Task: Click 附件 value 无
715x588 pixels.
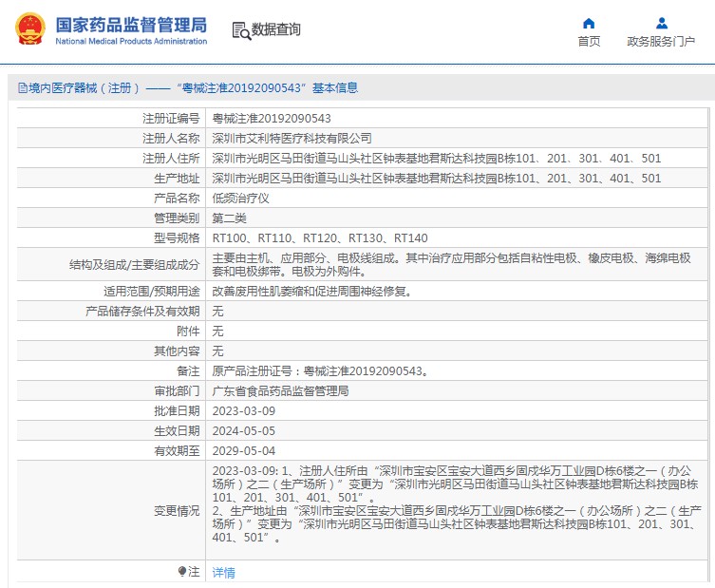Action: [x=218, y=332]
